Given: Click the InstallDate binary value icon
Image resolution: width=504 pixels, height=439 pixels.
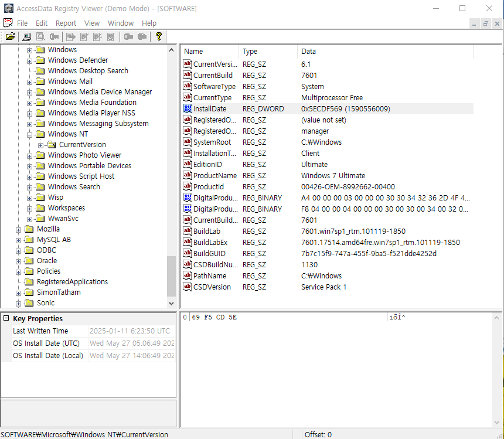Looking at the screenshot, I should click(x=188, y=108).
